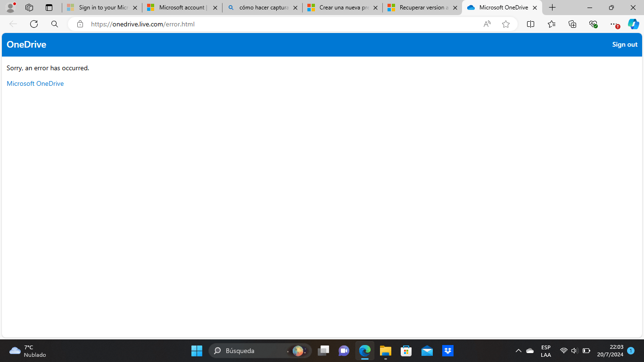
Task: Switch to cómo hacer captura tab
Action: pos(262,8)
